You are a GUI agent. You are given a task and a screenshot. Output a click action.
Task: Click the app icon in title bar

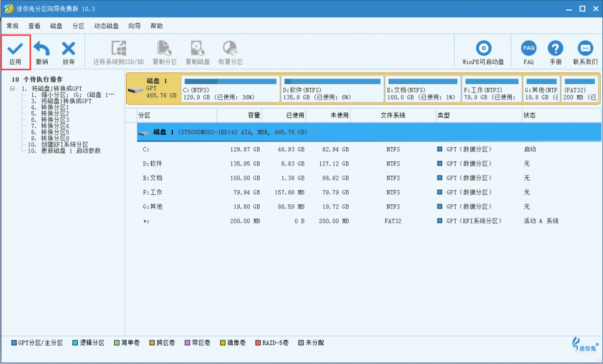(8, 8)
